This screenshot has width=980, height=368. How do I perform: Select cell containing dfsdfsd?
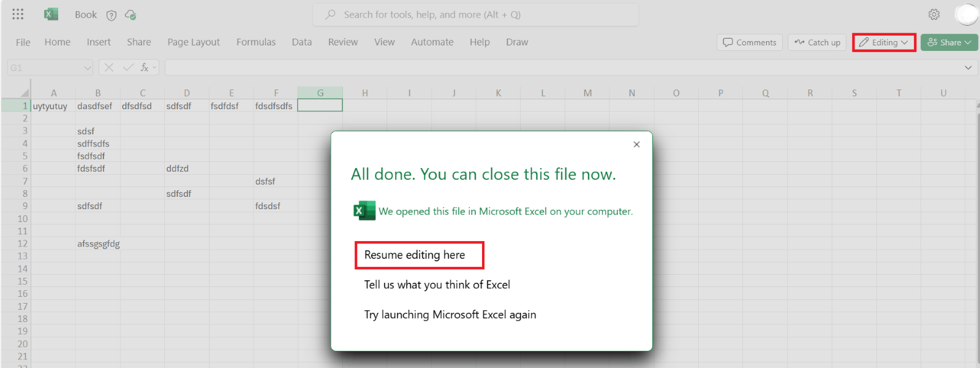pos(142,106)
